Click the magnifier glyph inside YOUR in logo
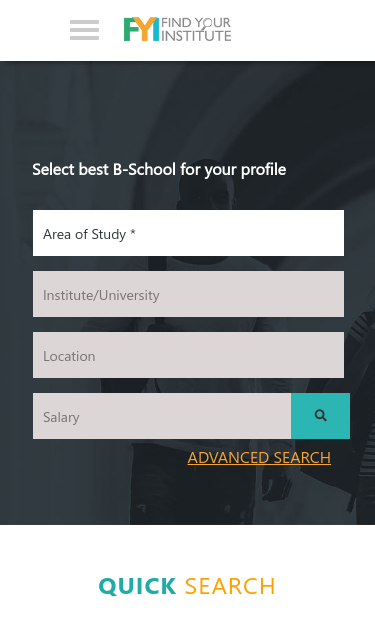Viewport: 375px width, 627px height. (x=207, y=24)
